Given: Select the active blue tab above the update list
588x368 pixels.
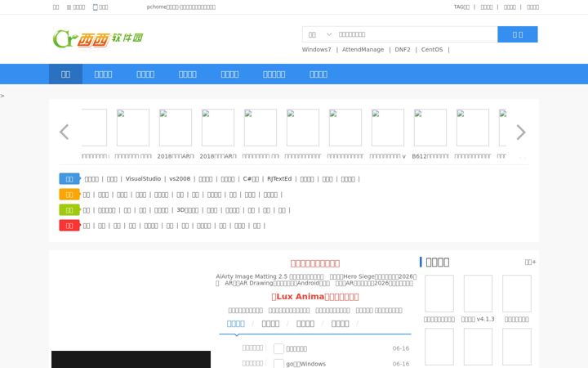Looking at the screenshot, I should [235, 324].
